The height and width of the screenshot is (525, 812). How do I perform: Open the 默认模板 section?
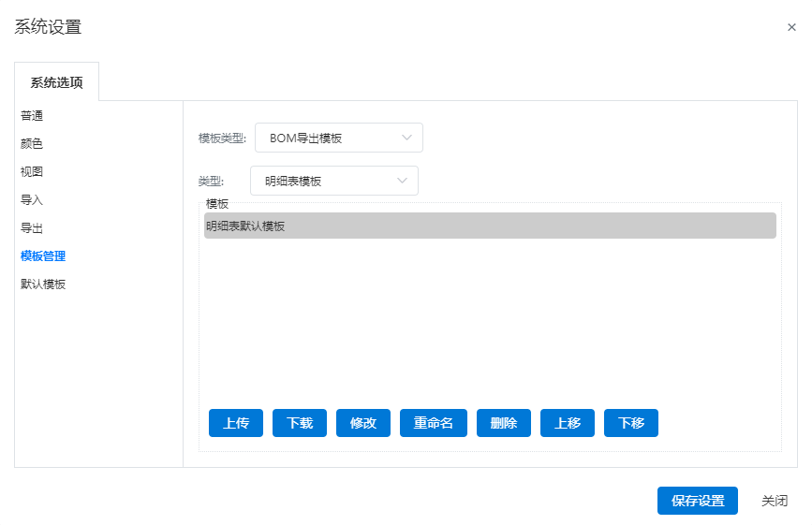(x=43, y=284)
